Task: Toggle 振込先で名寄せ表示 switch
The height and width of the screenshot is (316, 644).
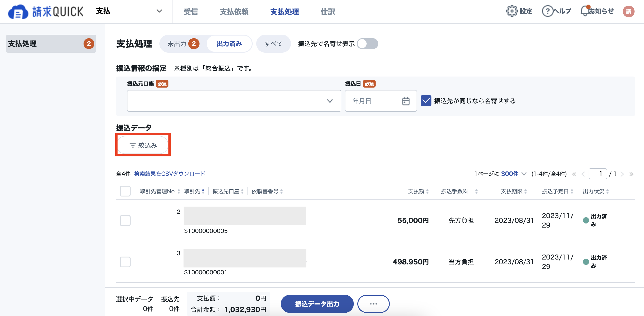Action: 367,44
